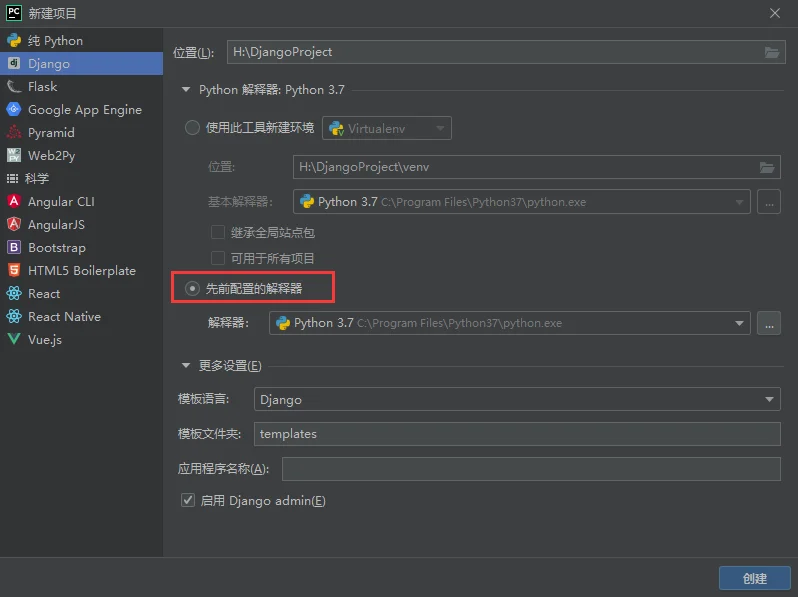Select 使用此工具新建环境 radio button

click(192, 127)
